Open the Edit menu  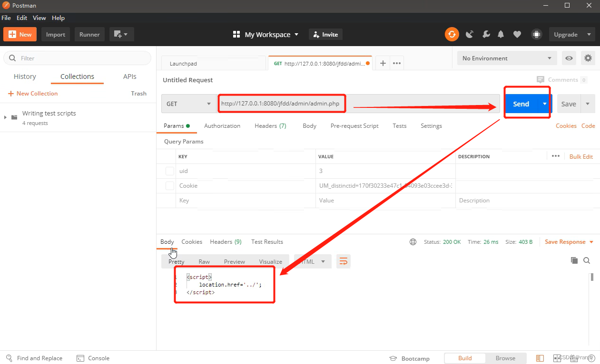(22, 18)
